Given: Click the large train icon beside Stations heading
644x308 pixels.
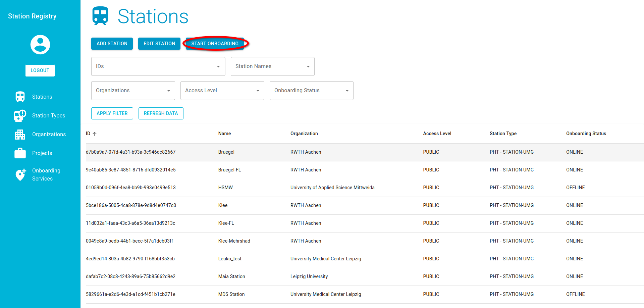Looking at the screenshot, I should [x=100, y=16].
